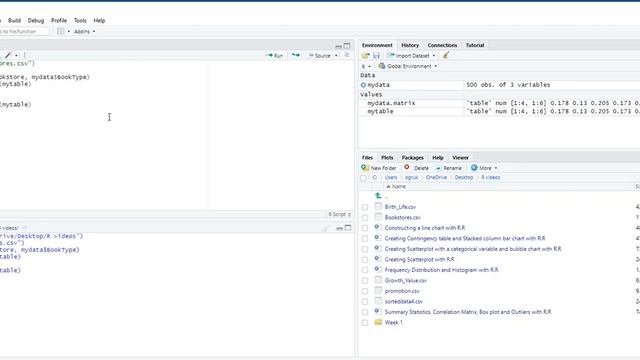This screenshot has height=360, width=640.
Task: Click the green up-directory arrow icon
Action: point(378,196)
